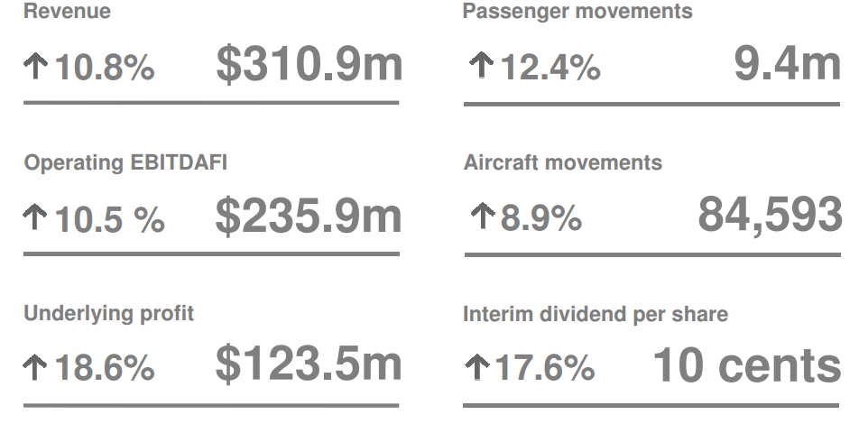Select the 84,593 aircraft movements number
868x424 pixels.
(770, 215)
